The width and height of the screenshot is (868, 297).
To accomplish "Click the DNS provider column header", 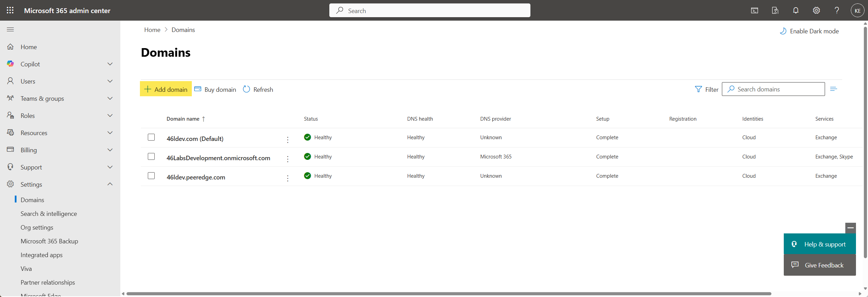I will click(x=495, y=119).
